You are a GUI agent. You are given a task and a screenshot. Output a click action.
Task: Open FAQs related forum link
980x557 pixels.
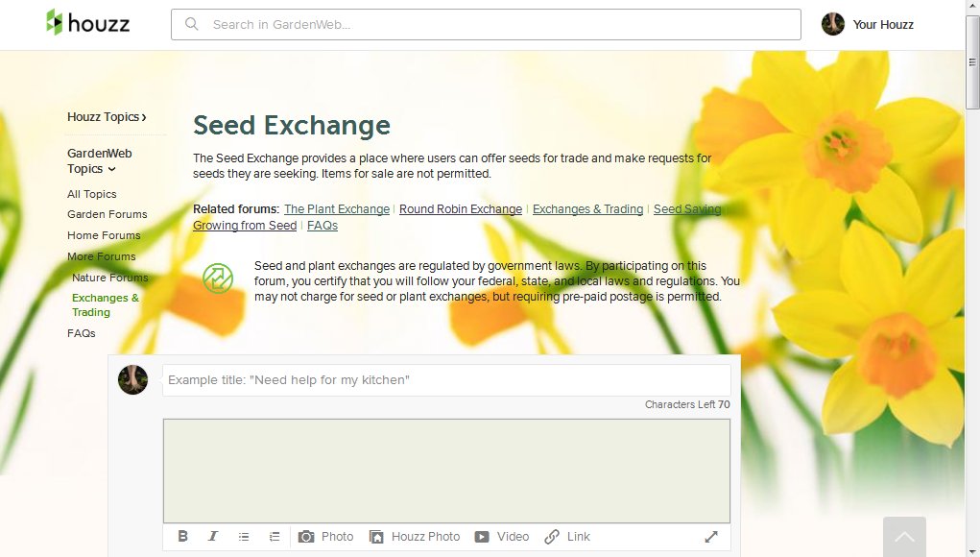[323, 225]
